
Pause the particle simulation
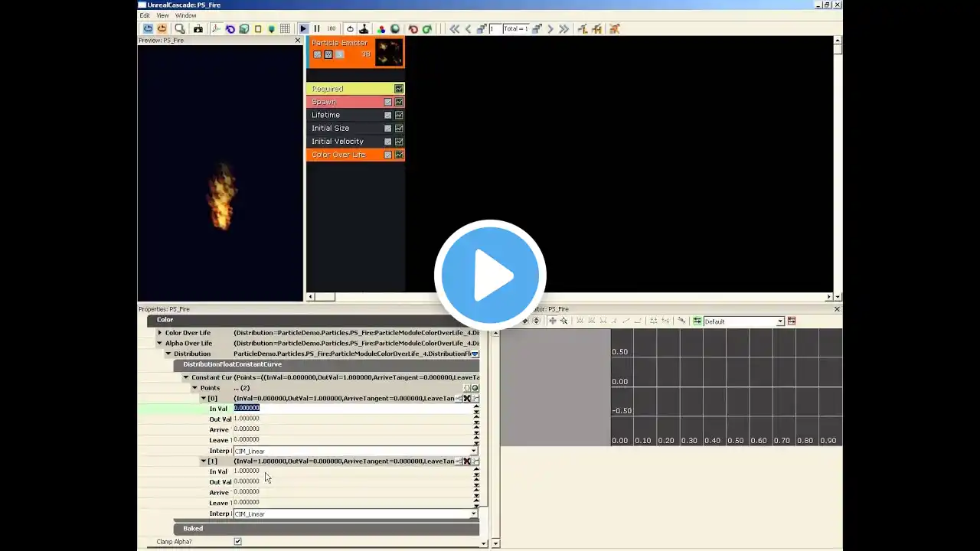tap(317, 29)
